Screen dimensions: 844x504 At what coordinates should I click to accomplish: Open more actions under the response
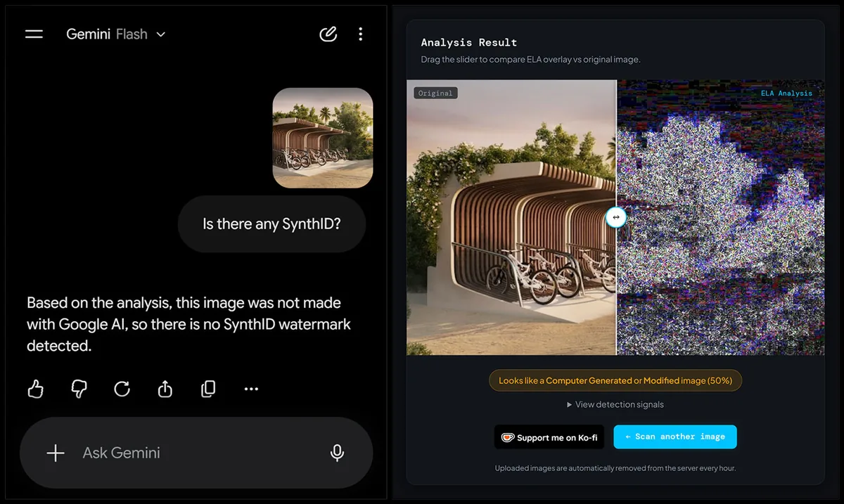(251, 389)
